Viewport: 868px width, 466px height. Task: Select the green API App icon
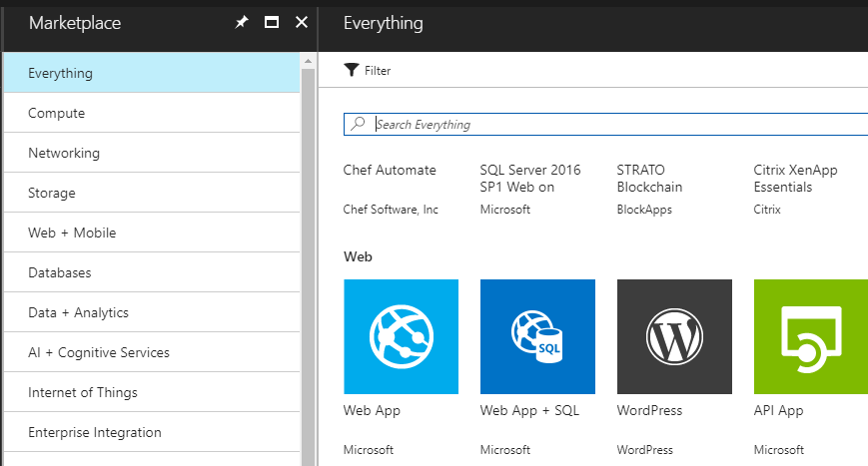coord(810,336)
